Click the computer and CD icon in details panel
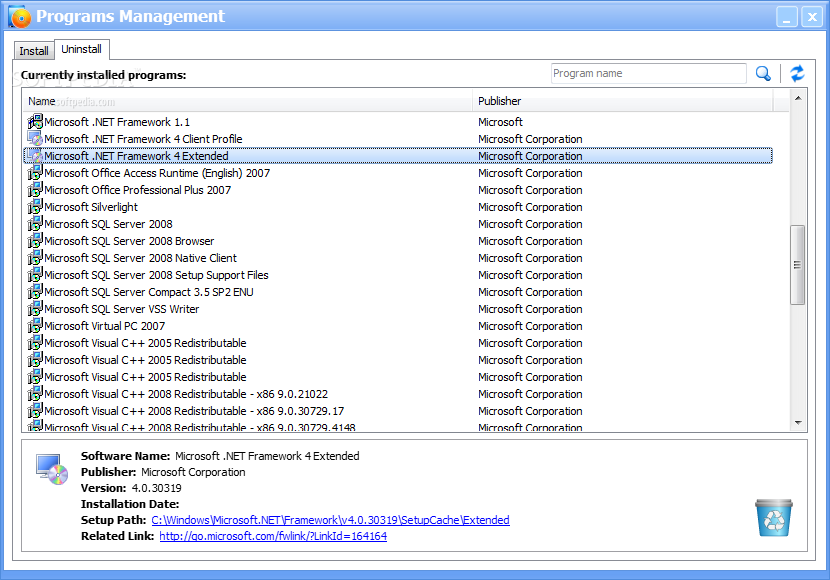This screenshot has height=580, width=830. [52, 469]
